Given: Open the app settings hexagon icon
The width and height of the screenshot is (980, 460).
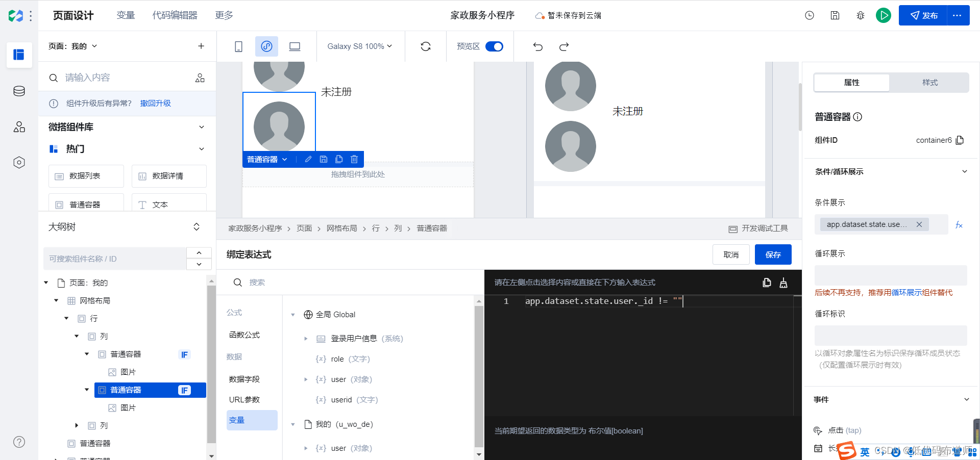Looking at the screenshot, I should pos(19,163).
